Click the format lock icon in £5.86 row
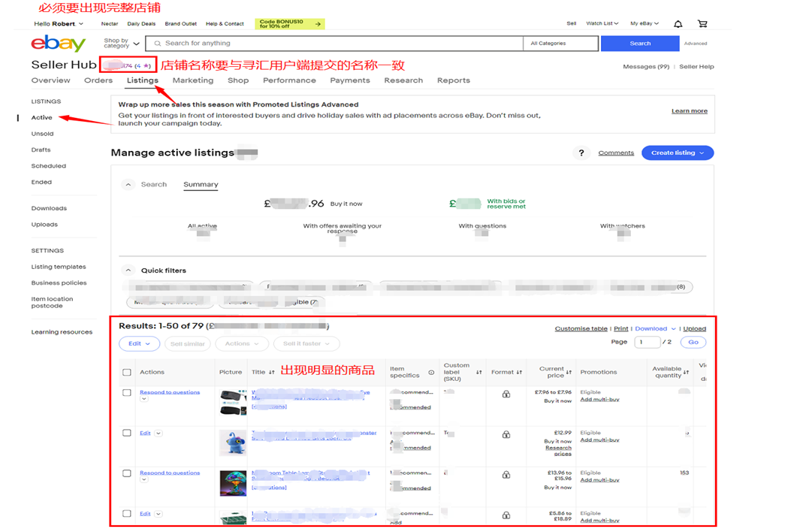 (x=506, y=515)
